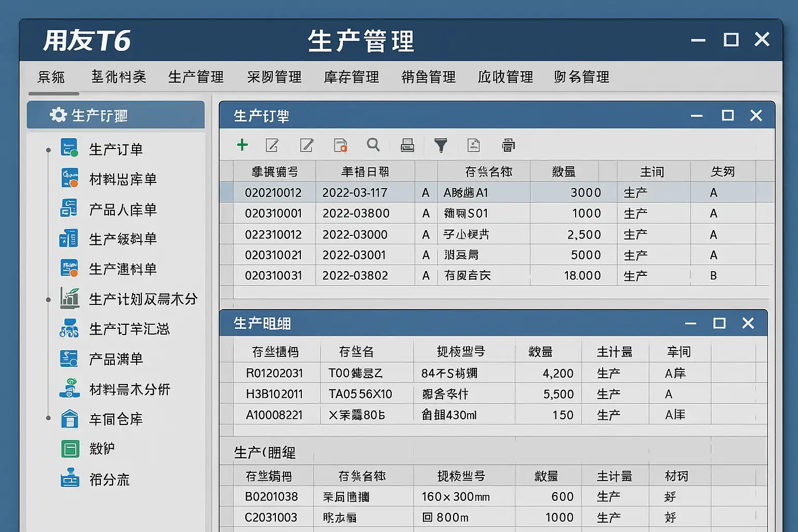Select the code B0201038 in the bottom table
The image size is (798, 532).
(x=271, y=497)
